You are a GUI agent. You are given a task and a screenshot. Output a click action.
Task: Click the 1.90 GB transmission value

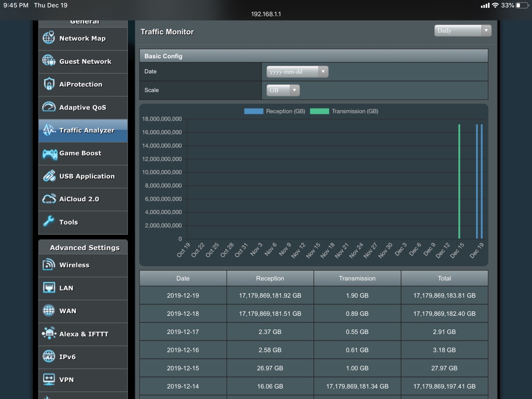(357, 296)
